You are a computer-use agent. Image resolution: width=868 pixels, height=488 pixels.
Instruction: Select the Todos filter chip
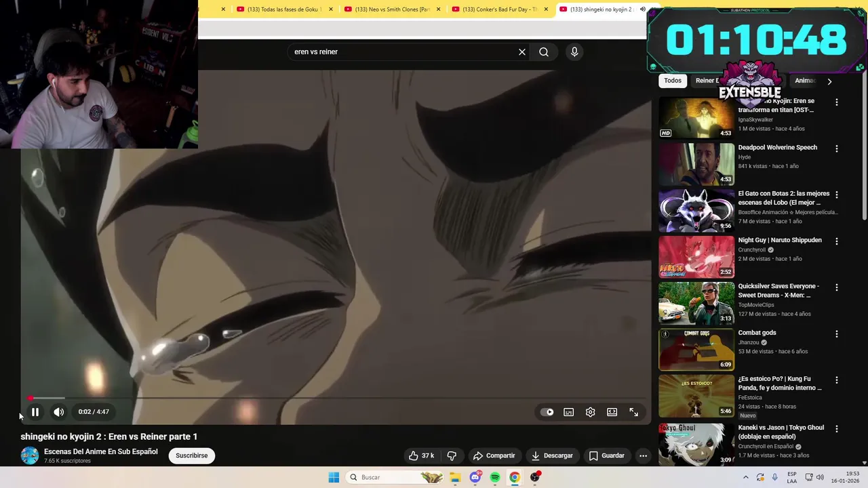click(x=673, y=81)
